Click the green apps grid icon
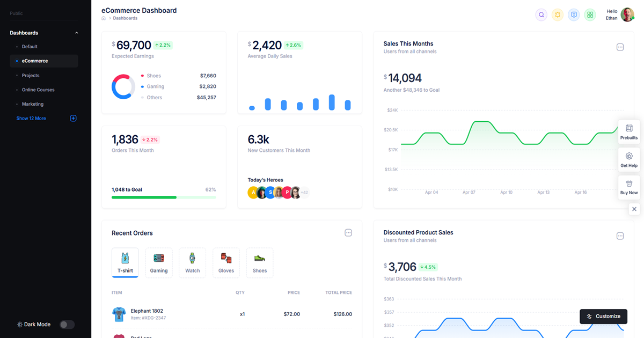This screenshot has width=644, height=338. pyautogui.click(x=590, y=14)
